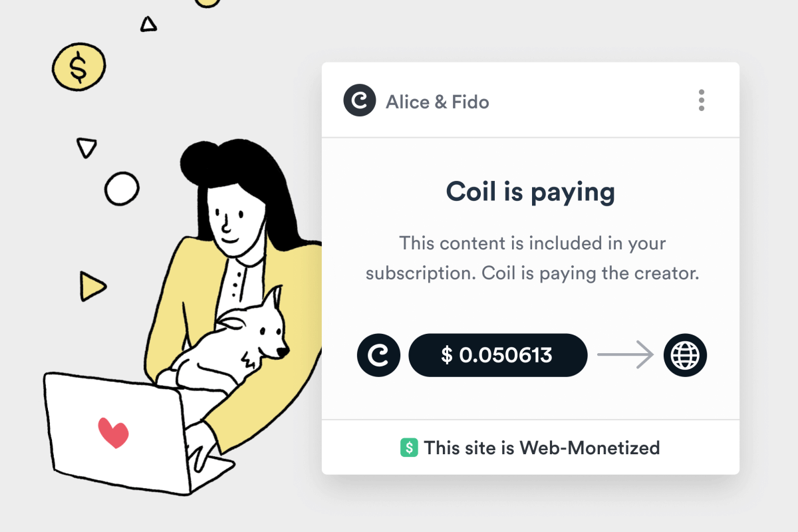Select the Coil is paying heading
798x532 pixels.
click(530, 192)
